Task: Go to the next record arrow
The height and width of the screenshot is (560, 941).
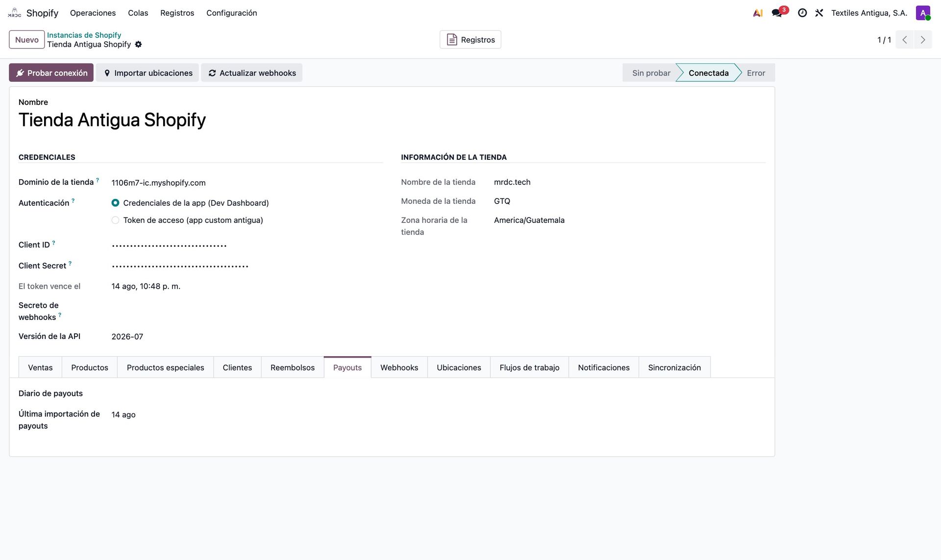Action: (x=923, y=40)
